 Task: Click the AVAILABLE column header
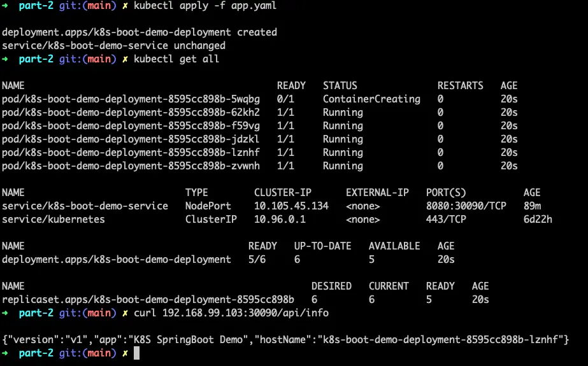click(x=394, y=246)
